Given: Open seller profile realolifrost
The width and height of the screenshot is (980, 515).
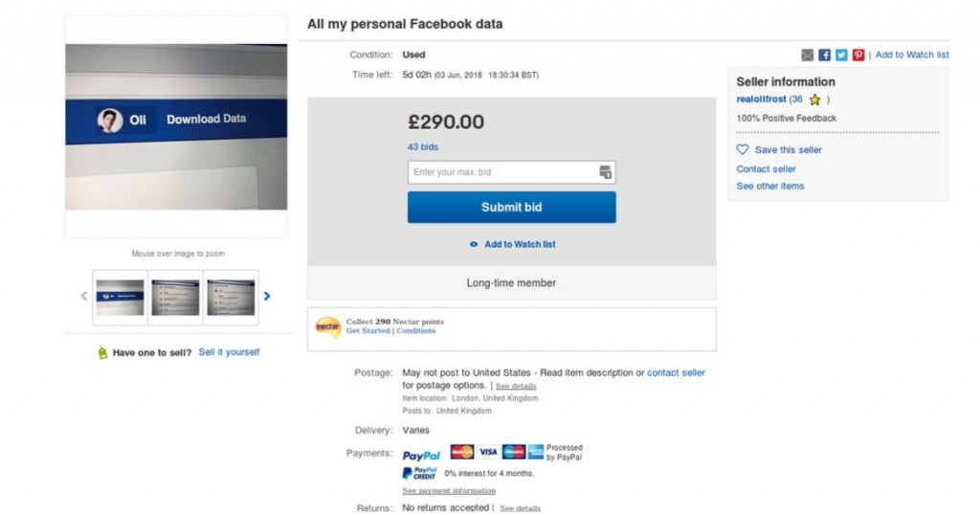Looking at the screenshot, I should (x=761, y=100).
